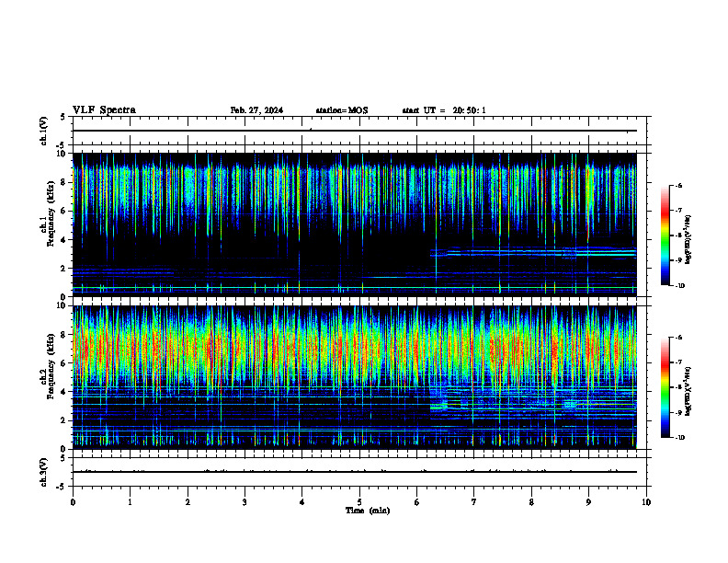Click time axis tick label "3"
The width and height of the screenshot is (728, 563).
pyautogui.click(x=245, y=502)
